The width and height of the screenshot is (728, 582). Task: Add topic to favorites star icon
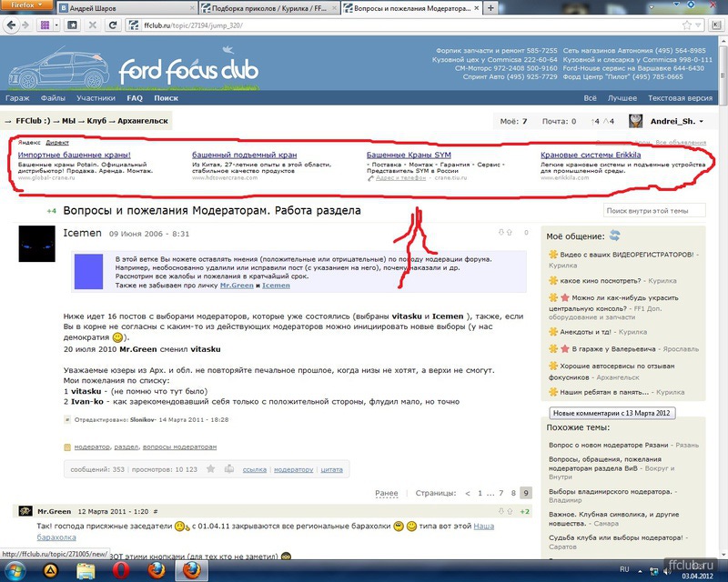(211, 468)
